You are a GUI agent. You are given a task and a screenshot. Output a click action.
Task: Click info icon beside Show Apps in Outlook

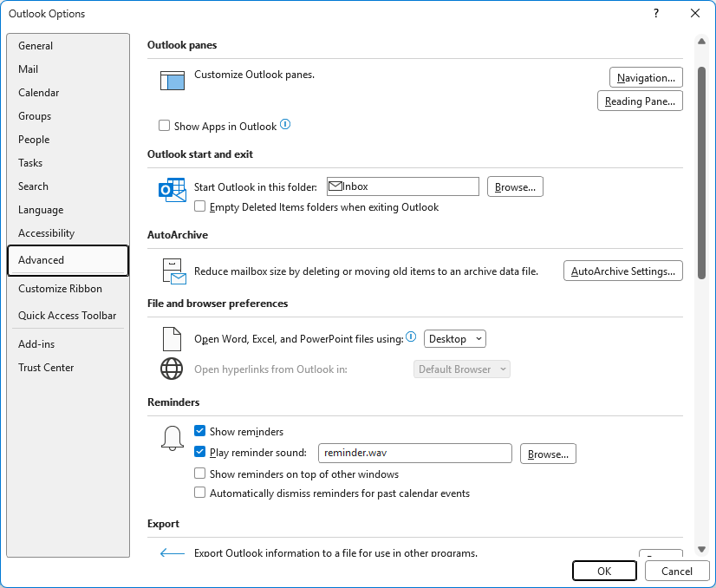285,124
